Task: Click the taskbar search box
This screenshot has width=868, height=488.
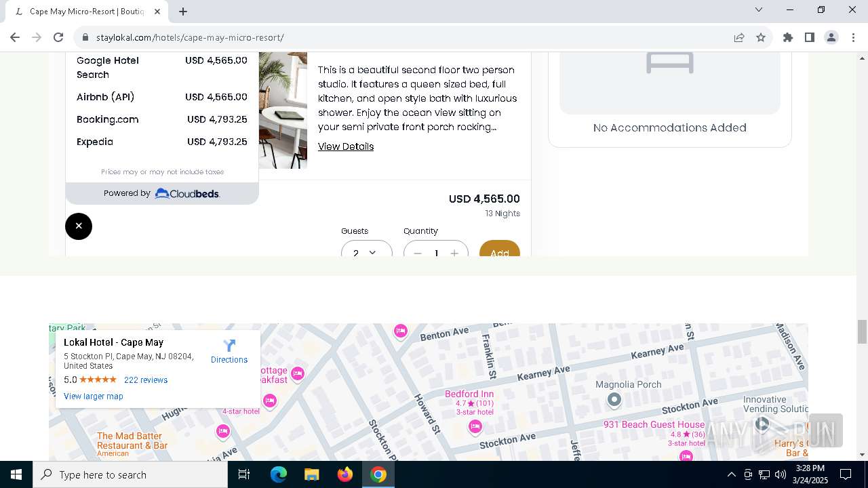Action: 130,474
